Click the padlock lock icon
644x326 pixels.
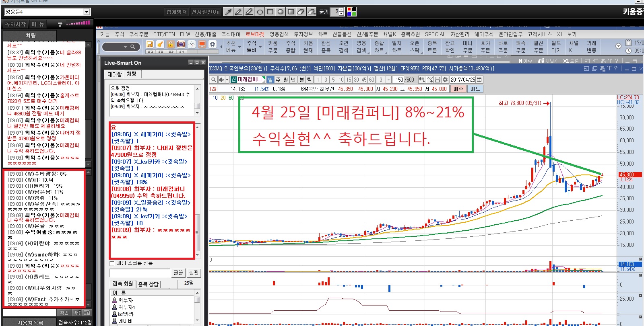(171, 44)
